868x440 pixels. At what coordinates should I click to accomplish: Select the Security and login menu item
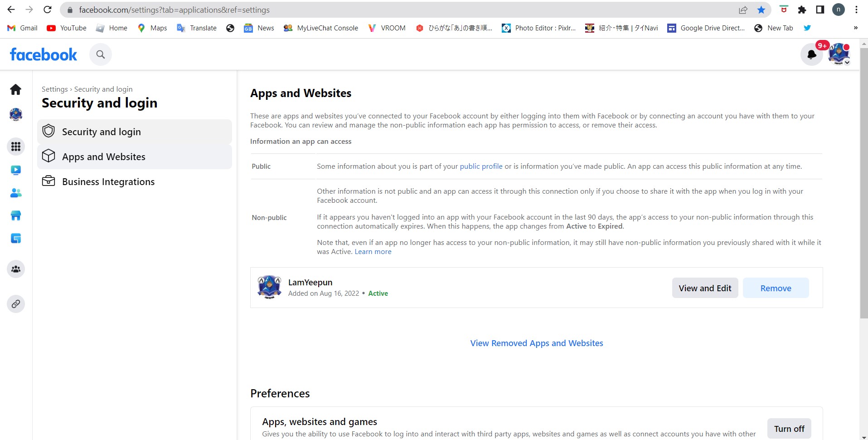coord(135,132)
